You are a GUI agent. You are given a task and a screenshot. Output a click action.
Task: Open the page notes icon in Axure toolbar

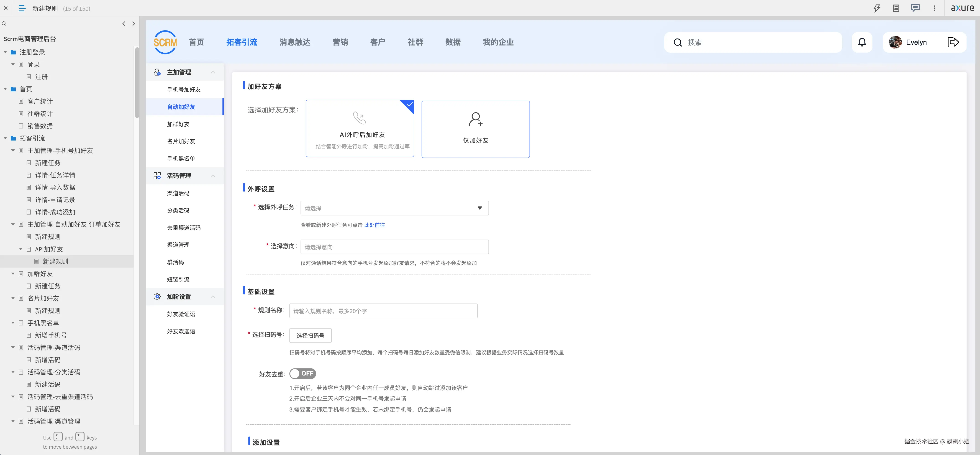(x=896, y=8)
